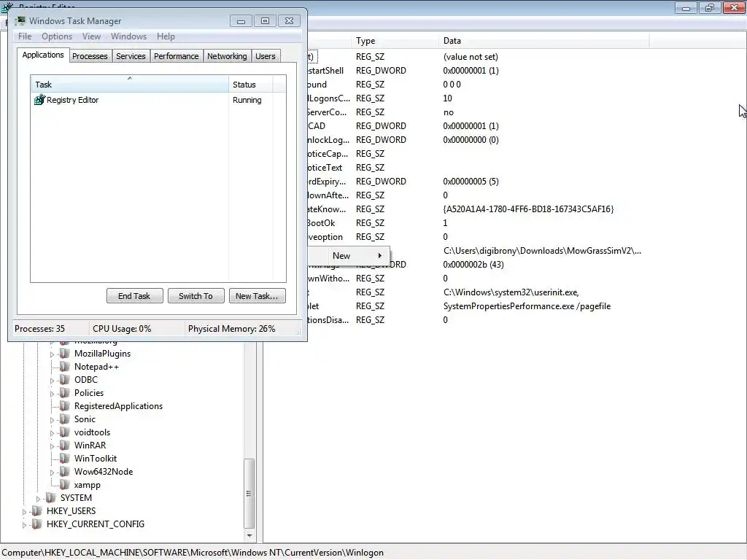Expand the WinRAR key
The image size is (747, 560).
click(x=52, y=446)
